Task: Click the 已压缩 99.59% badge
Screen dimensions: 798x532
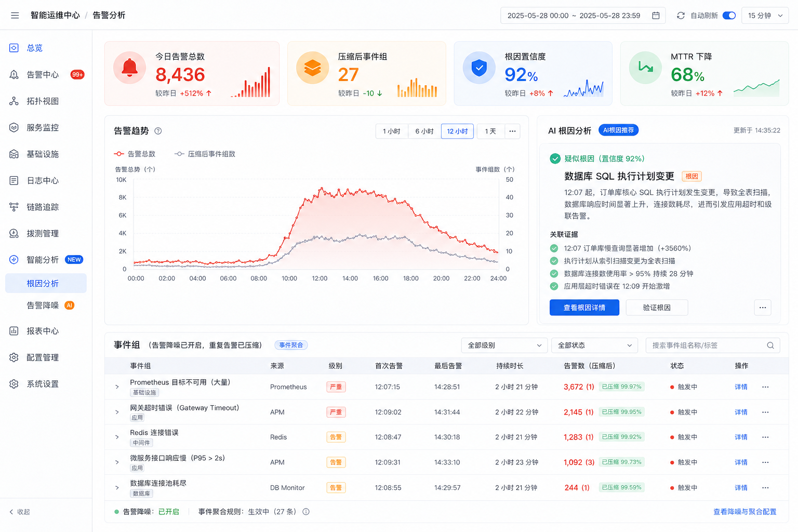Action: 621,487
